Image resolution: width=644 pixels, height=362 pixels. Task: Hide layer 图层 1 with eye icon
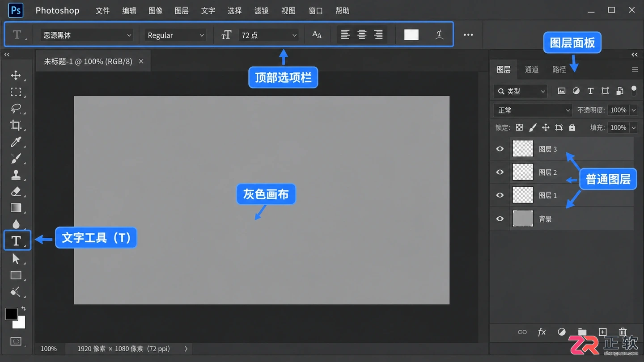[x=500, y=195]
